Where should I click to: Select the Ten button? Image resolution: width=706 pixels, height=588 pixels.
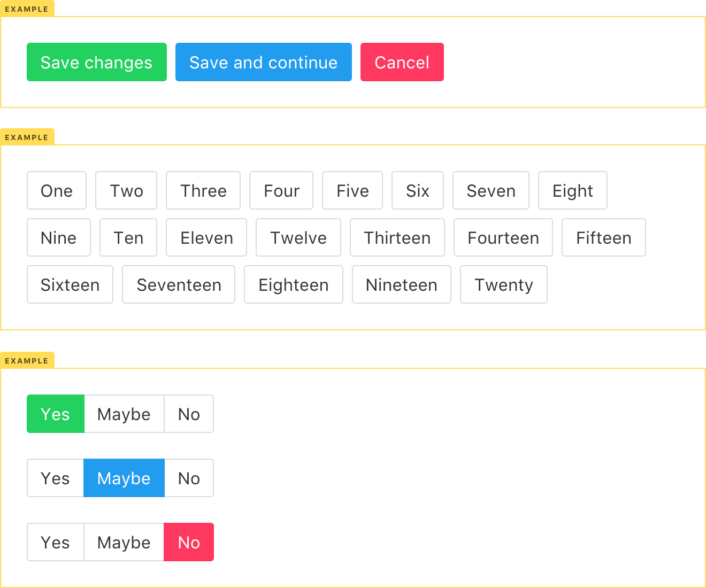click(128, 237)
